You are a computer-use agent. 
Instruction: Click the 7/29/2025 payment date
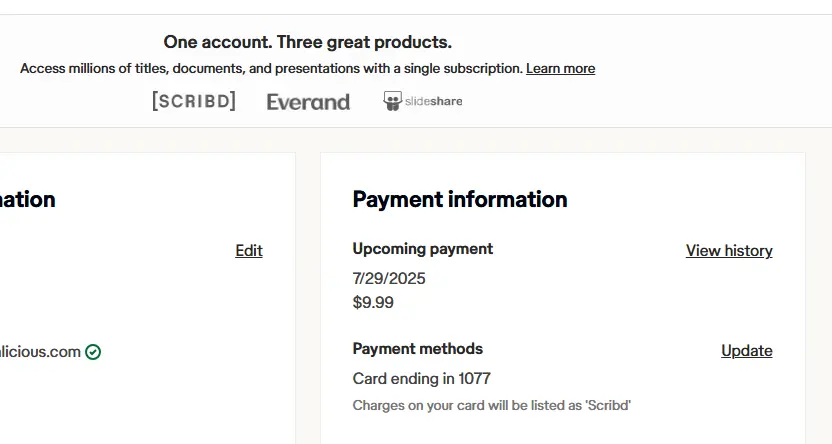(389, 278)
